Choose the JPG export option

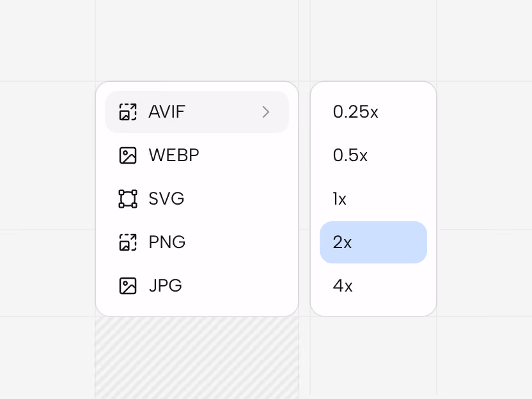pos(197,286)
